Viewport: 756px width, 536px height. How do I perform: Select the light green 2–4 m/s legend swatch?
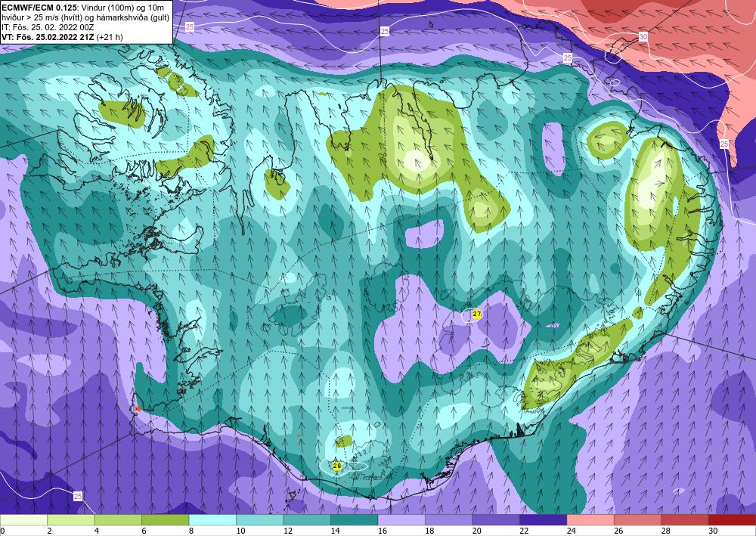[x=71, y=520]
